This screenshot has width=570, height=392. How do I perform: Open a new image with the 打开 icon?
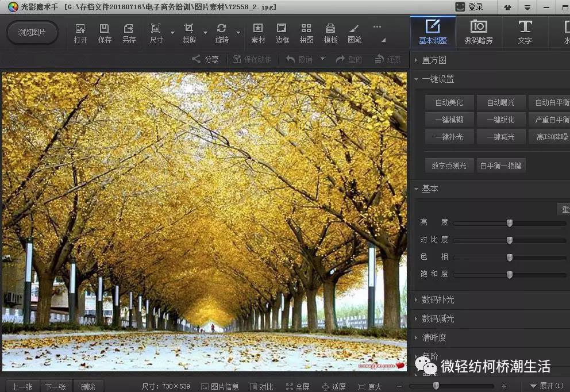coord(80,32)
